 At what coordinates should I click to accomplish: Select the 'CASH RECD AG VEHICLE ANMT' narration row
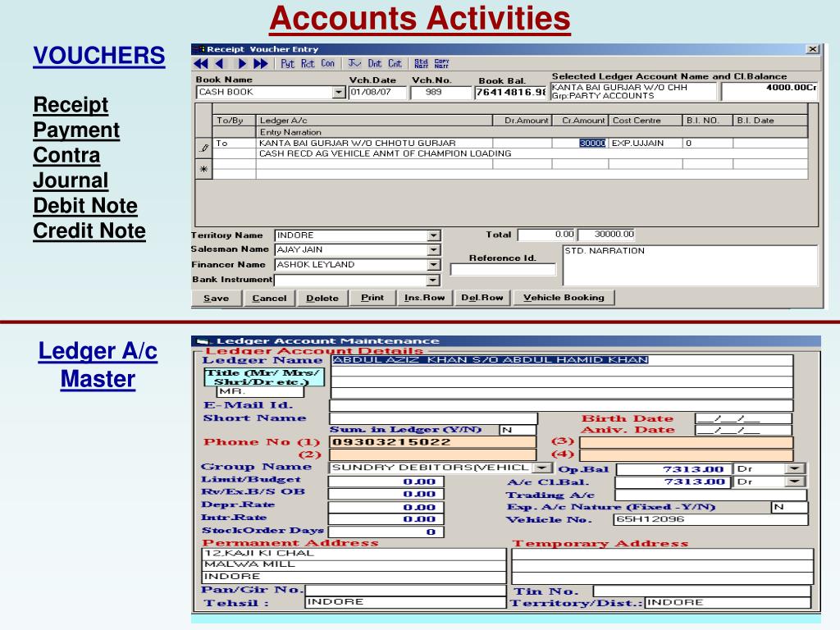pyautogui.click(x=532, y=153)
